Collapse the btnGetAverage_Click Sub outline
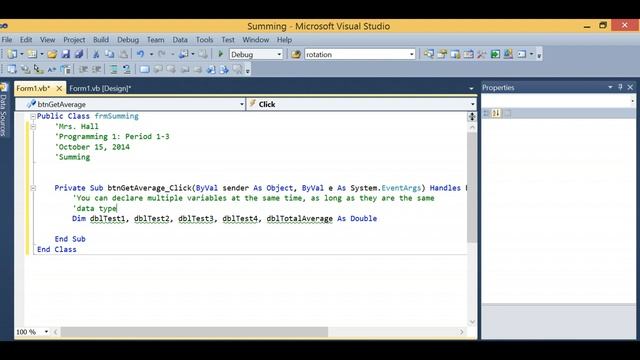 point(33,188)
